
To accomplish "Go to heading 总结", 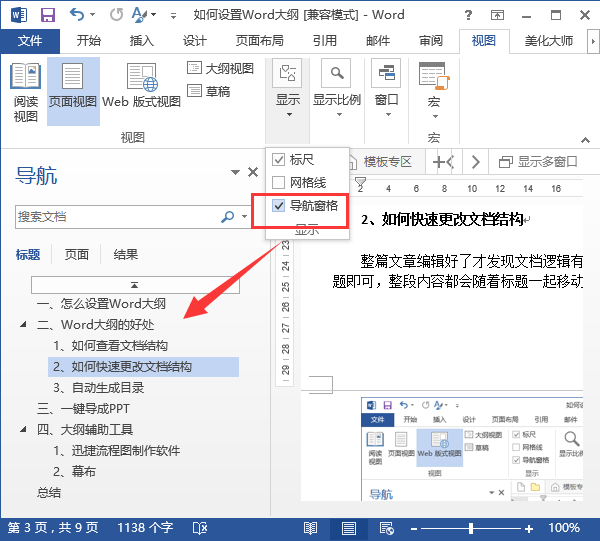I will coord(49,492).
